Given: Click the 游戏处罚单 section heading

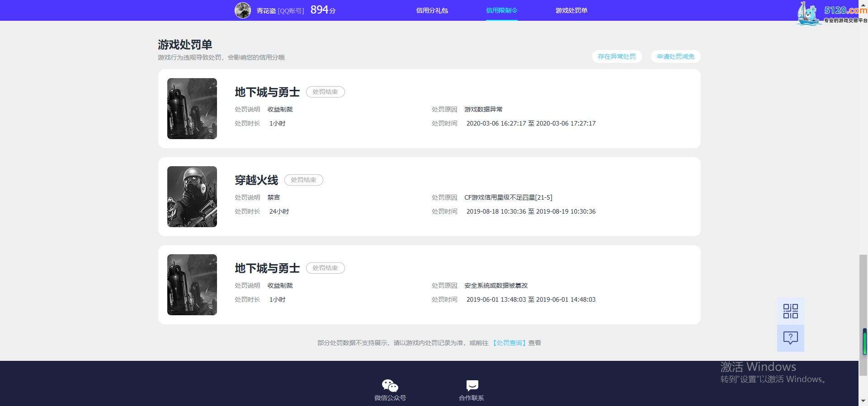Looking at the screenshot, I should [185, 45].
